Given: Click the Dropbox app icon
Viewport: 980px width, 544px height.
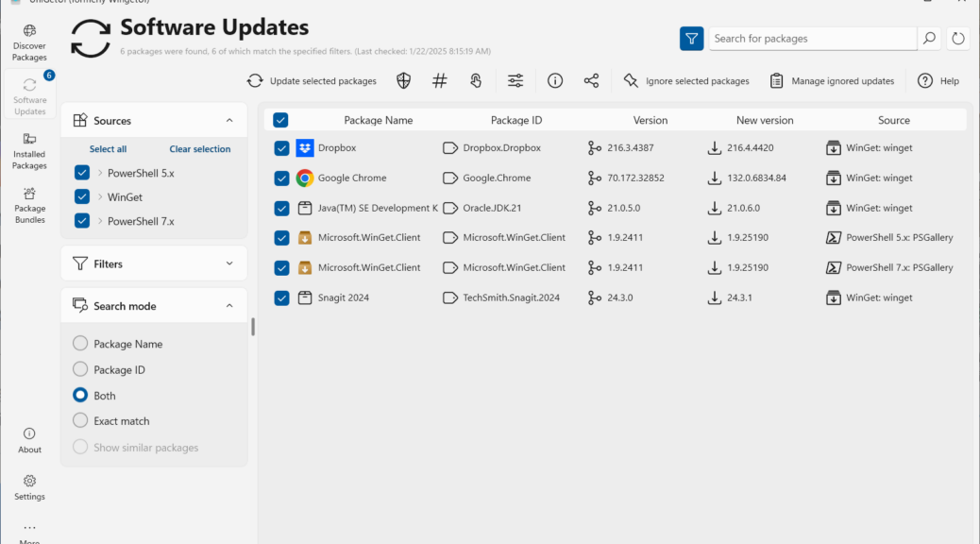Looking at the screenshot, I should click(304, 148).
